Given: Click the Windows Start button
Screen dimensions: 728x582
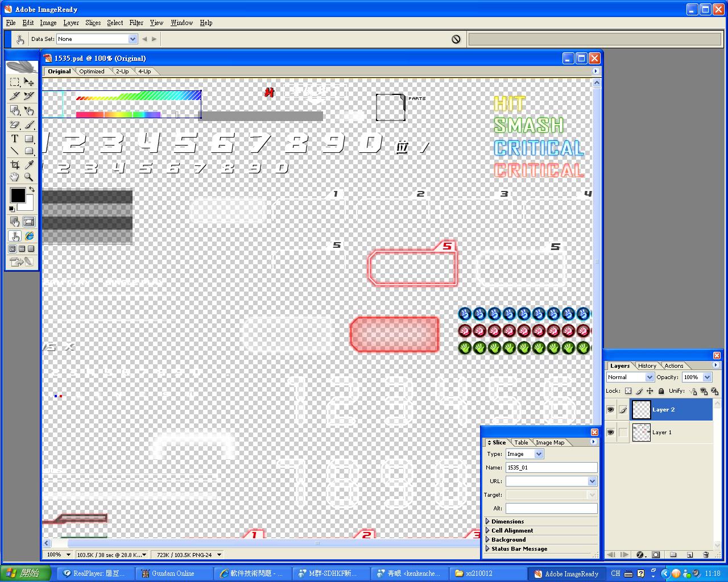Looking at the screenshot, I should [23, 573].
